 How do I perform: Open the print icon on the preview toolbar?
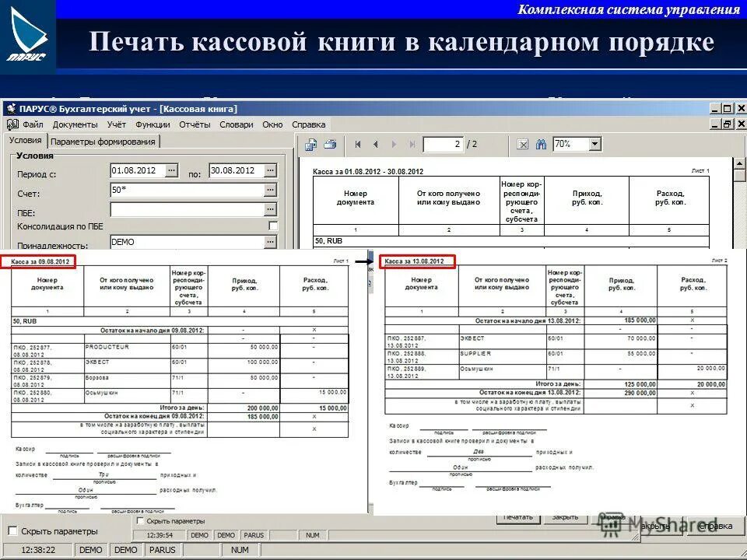329,144
